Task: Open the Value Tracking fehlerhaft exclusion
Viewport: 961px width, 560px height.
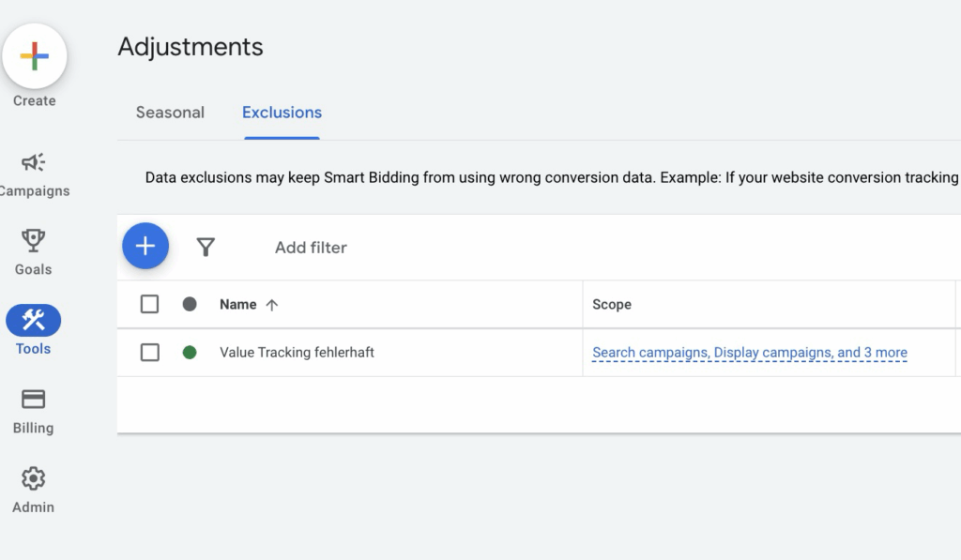Action: pyautogui.click(x=297, y=353)
